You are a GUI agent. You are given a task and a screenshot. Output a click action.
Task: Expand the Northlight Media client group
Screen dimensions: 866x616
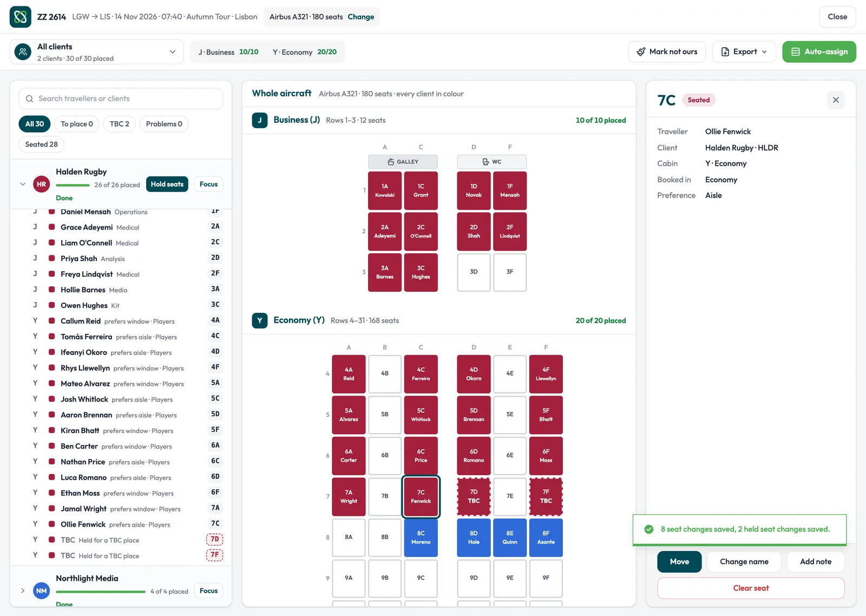click(23, 591)
